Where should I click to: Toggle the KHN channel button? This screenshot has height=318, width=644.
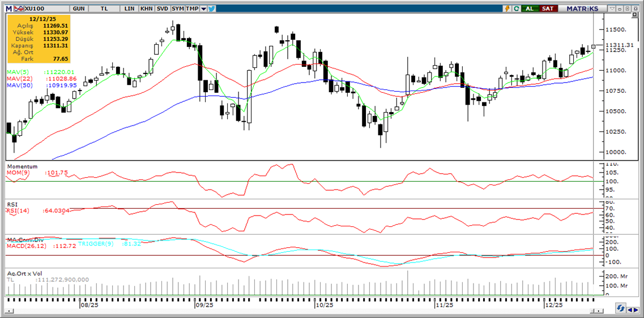(146, 8)
